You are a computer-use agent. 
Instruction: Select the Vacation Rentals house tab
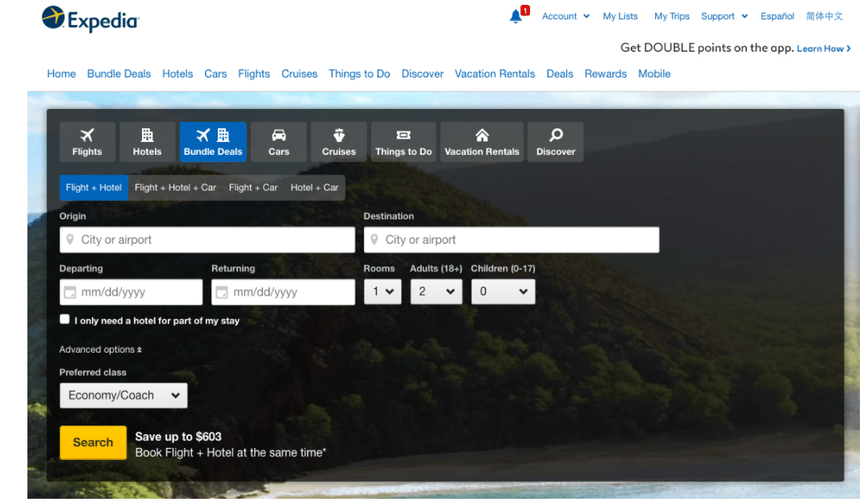coord(482,142)
